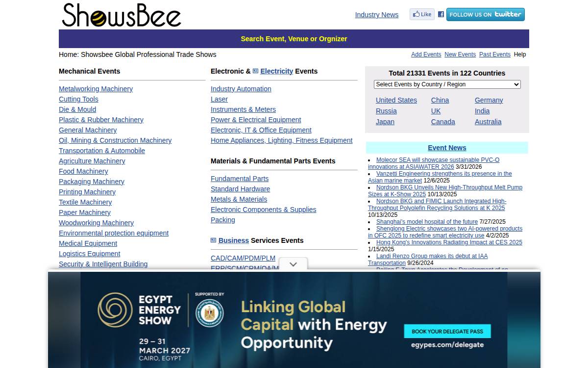Click Help in top navigation
588x368 pixels.
(520, 54)
